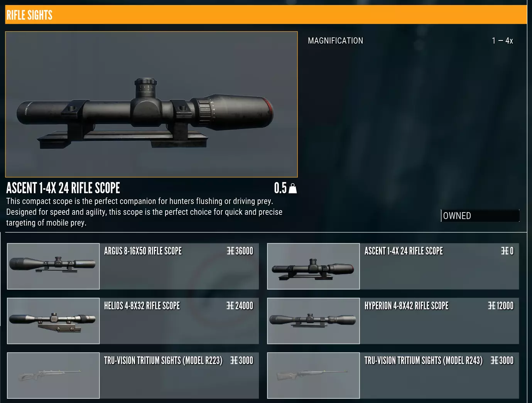Click the currency icon beside 12000
Screen dimensions: 532x403
click(x=491, y=306)
